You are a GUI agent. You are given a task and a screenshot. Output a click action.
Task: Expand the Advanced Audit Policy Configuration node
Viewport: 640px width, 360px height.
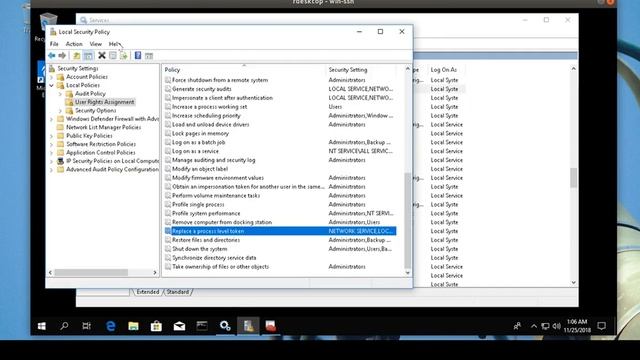pyautogui.click(x=52, y=170)
